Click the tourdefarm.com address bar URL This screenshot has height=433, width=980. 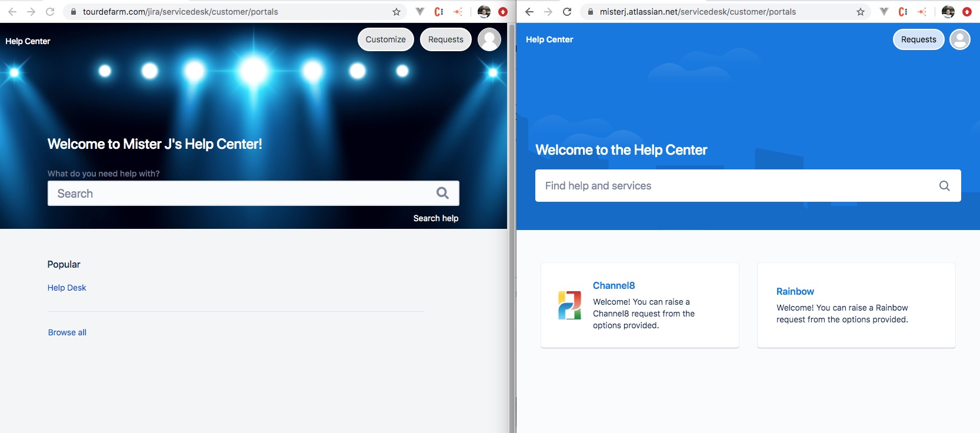[x=181, y=12]
